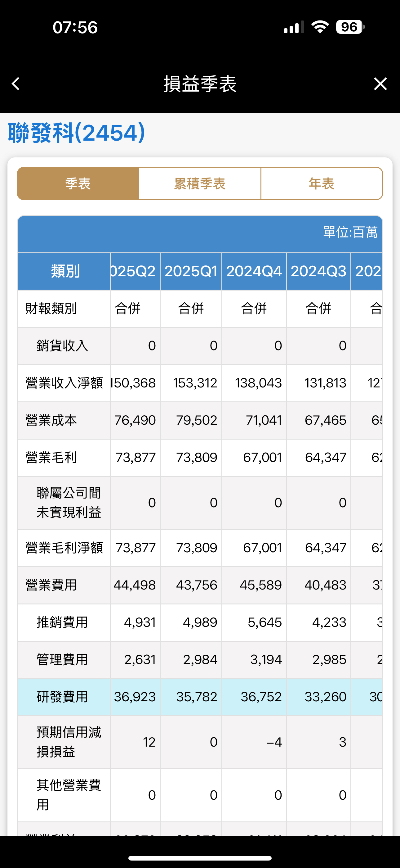Tap the Wi-Fi status icon
Image resolution: width=400 pixels, height=868 pixels.
pos(320,27)
